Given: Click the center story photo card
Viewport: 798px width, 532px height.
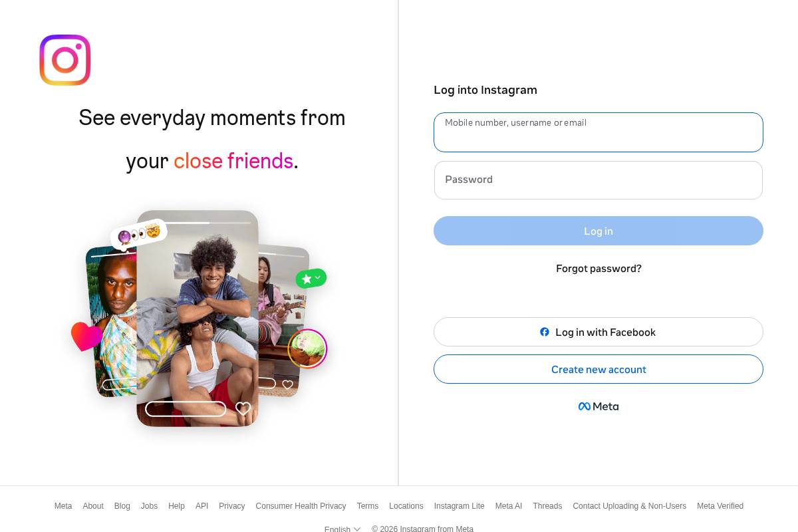Looking at the screenshot, I should click(198, 318).
